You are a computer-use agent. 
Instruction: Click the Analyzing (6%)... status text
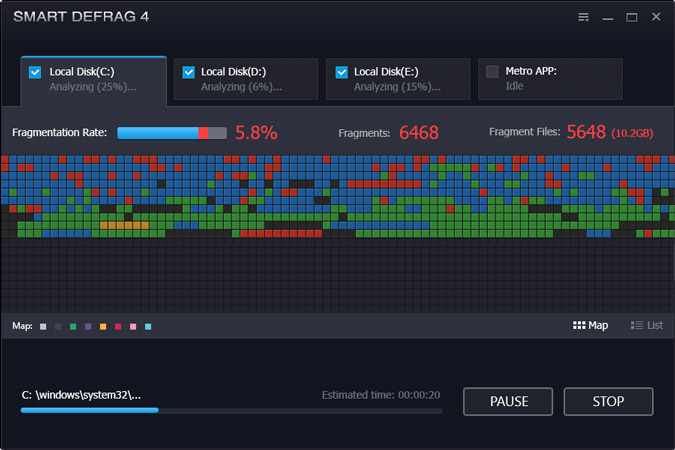pyautogui.click(x=242, y=87)
